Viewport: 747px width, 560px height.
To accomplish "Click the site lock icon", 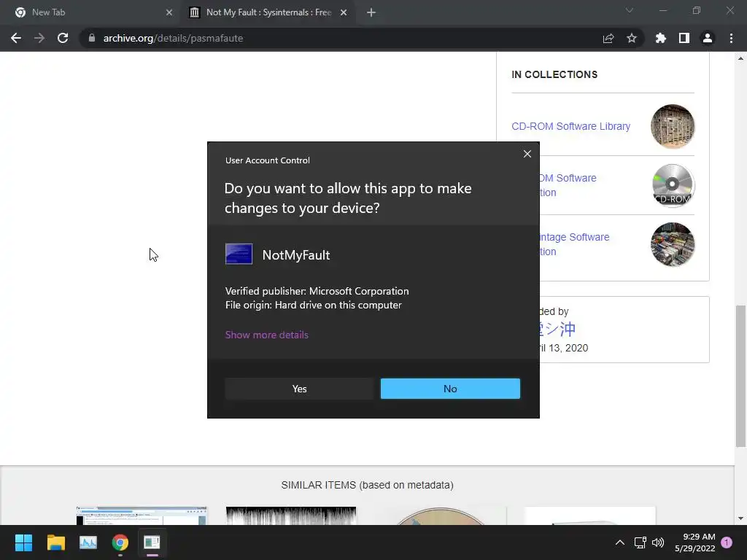I will (x=92, y=38).
